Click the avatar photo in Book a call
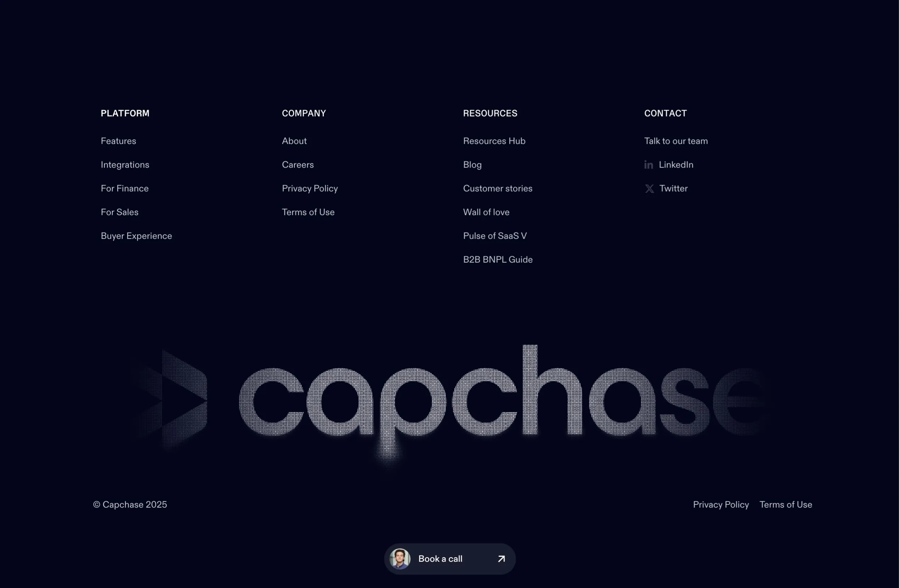The height and width of the screenshot is (588, 900). coord(400,559)
